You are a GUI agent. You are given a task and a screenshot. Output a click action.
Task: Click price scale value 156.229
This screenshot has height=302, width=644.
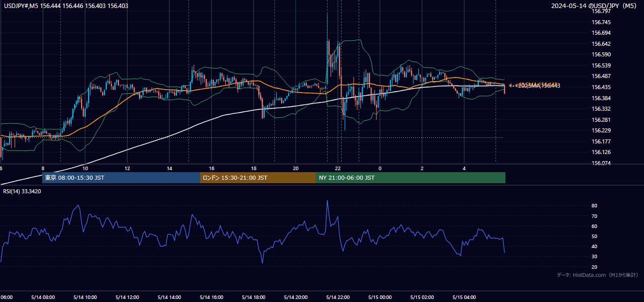pyautogui.click(x=600, y=130)
